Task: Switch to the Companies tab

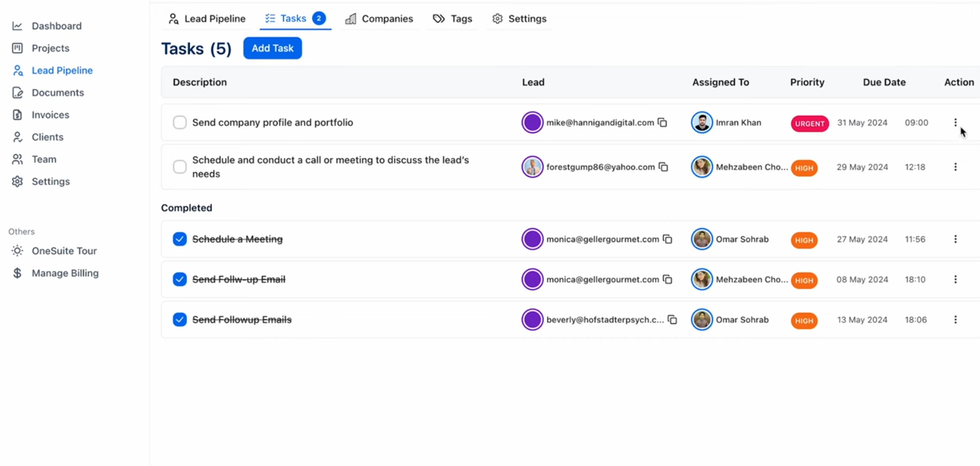Action: click(379, 19)
